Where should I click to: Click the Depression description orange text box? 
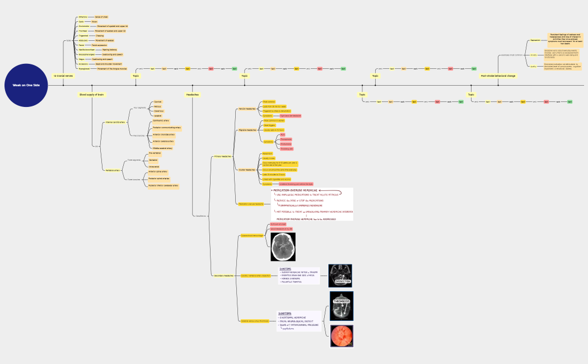564,40
